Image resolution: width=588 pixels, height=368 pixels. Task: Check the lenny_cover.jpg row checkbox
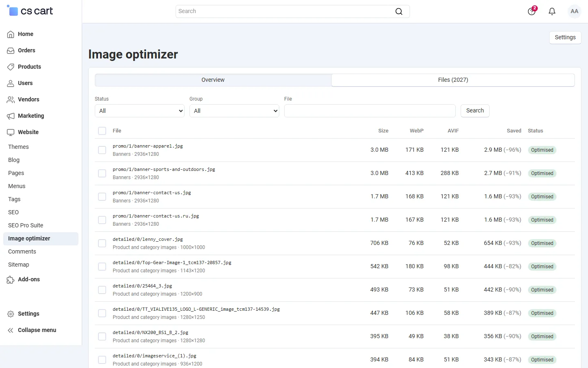point(102,243)
